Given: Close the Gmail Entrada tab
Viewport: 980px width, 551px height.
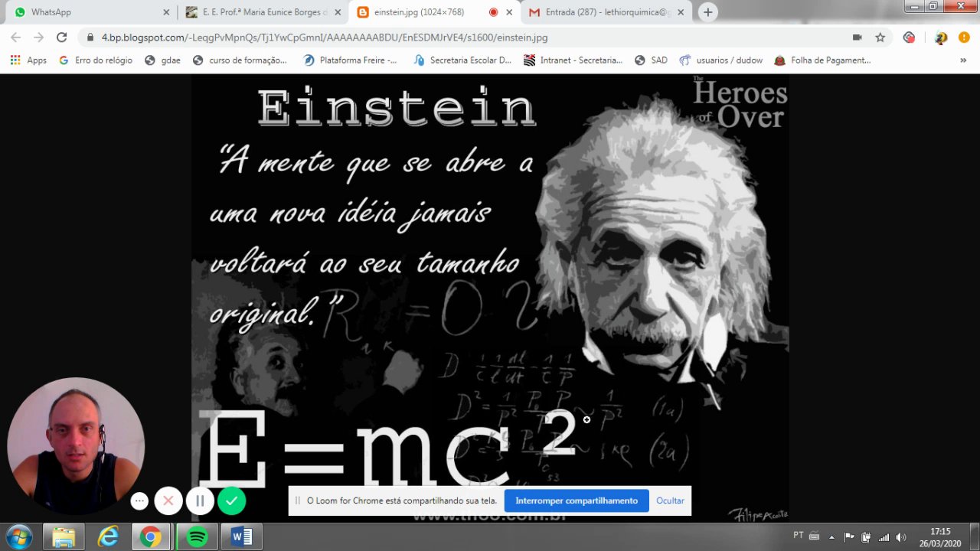Looking at the screenshot, I should [681, 12].
